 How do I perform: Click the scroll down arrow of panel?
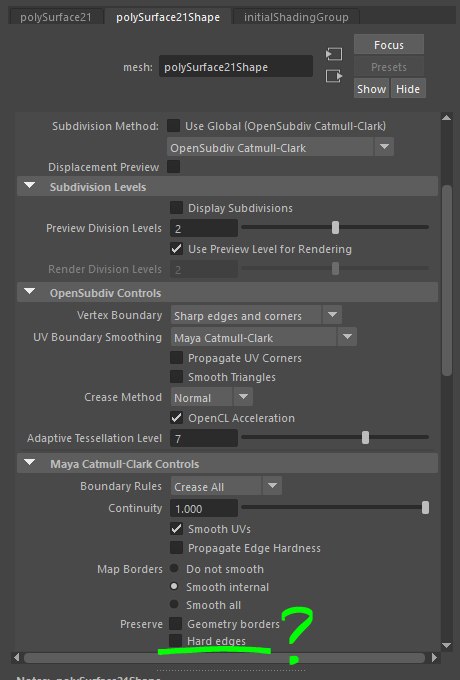447,645
